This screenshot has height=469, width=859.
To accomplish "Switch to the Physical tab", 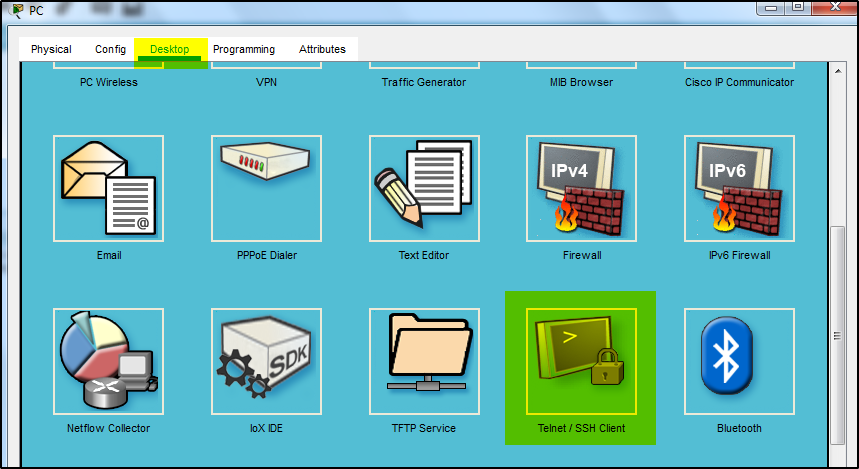I will [51, 49].
